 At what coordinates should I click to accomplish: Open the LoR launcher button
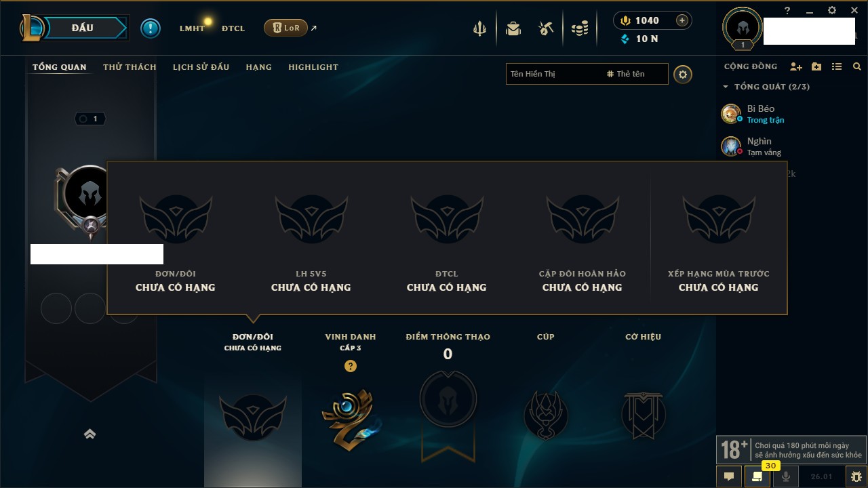(x=285, y=28)
